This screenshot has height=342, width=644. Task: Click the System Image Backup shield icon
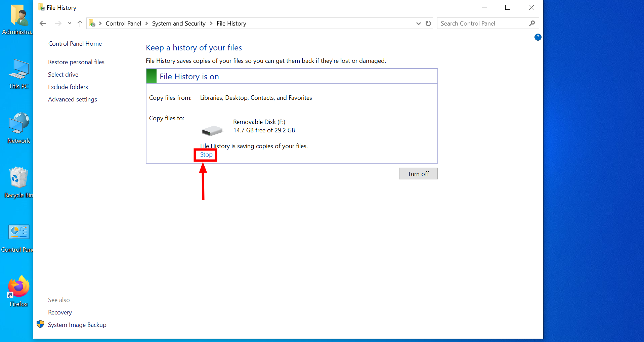click(x=40, y=324)
